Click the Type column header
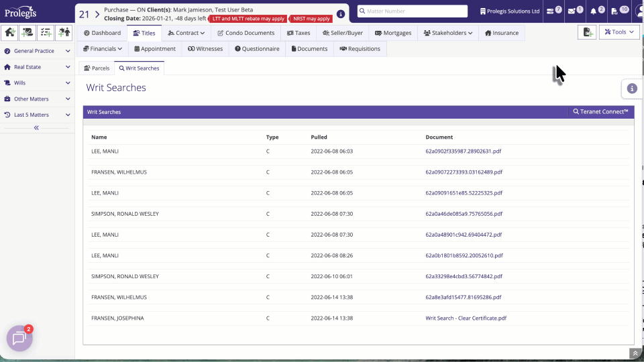Image resolution: width=644 pixels, height=362 pixels. (x=272, y=137)
